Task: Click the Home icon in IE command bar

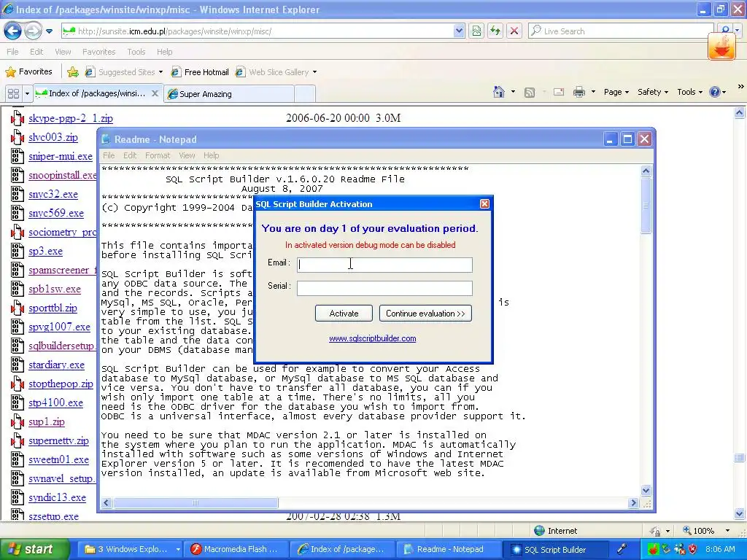Action: tap(499, 92)
